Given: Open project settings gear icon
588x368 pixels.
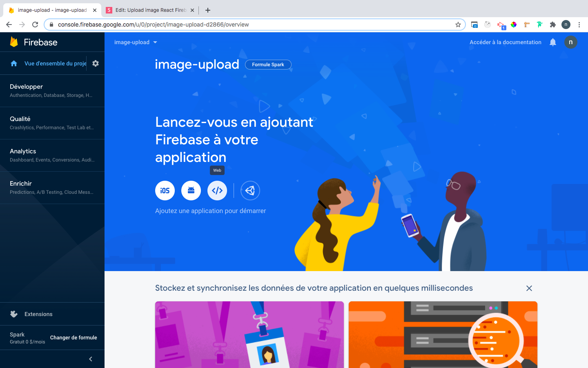Looking at the screenshot, I should pyautogui.click(x=96, y=63).
